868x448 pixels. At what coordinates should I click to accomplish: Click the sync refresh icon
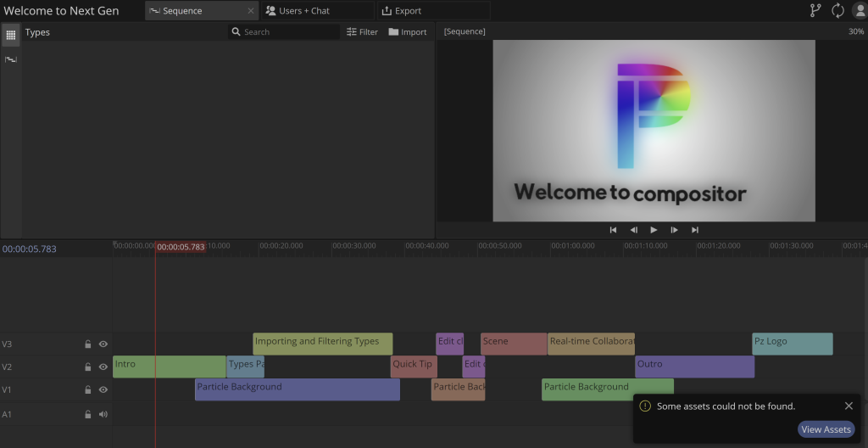(837, 11)
